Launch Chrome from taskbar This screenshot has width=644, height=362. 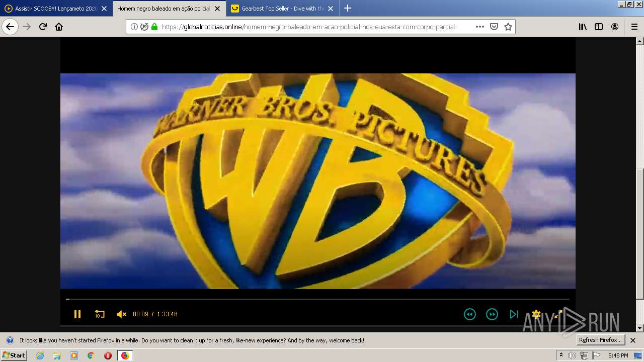[x=91, y=355]
